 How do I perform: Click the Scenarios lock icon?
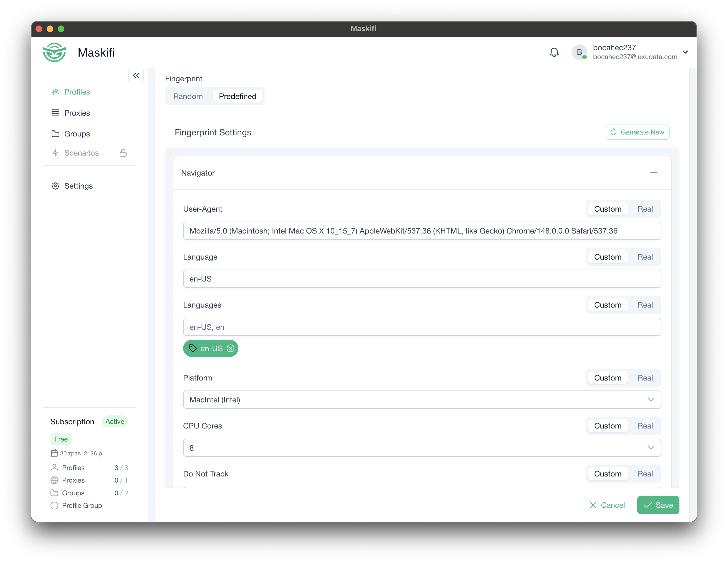(x=123, y=153)
